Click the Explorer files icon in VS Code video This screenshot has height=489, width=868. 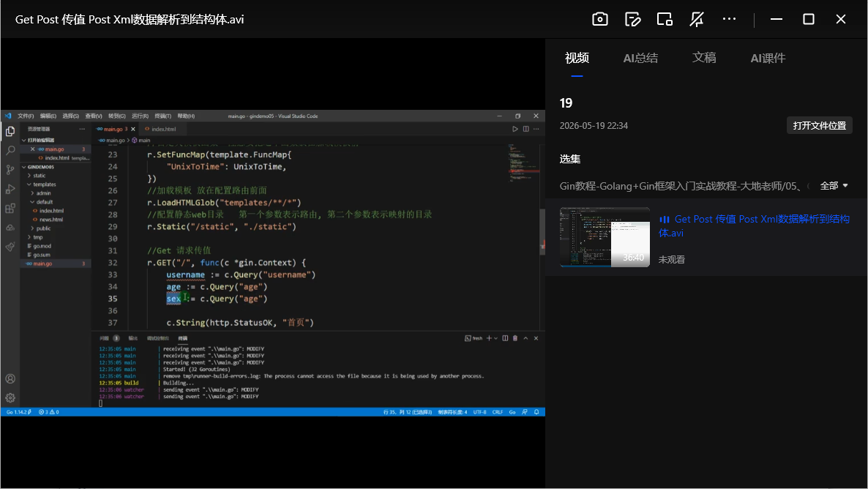pyautogui.click(x=10, y=131)
